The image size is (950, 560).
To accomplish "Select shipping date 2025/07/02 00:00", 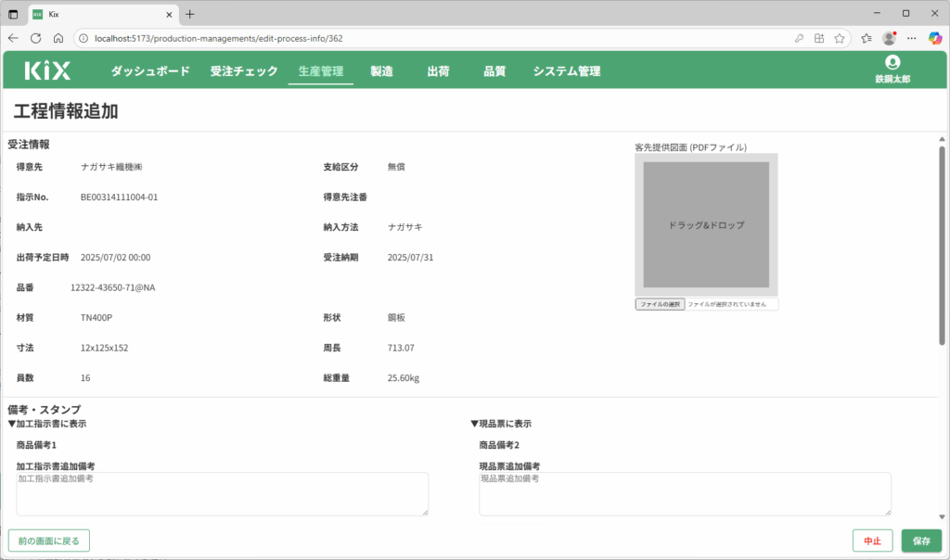I will click(x=116, y=258).
